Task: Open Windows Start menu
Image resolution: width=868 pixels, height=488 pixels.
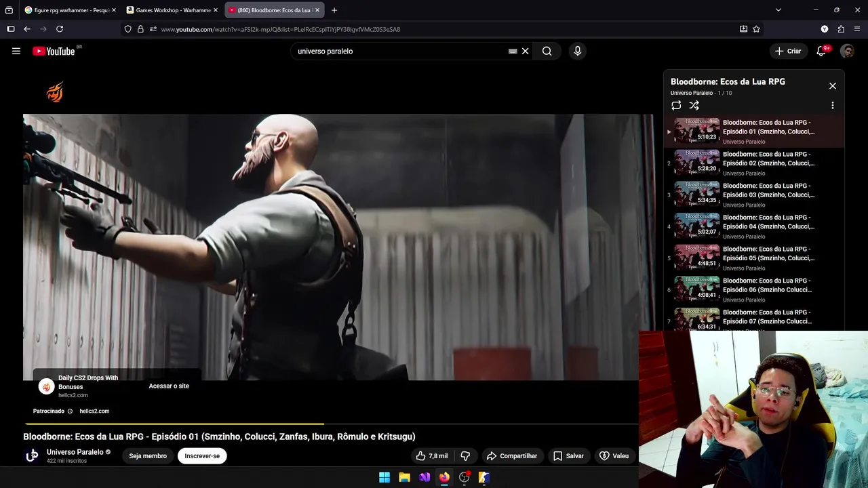Action: coord(384,477)
